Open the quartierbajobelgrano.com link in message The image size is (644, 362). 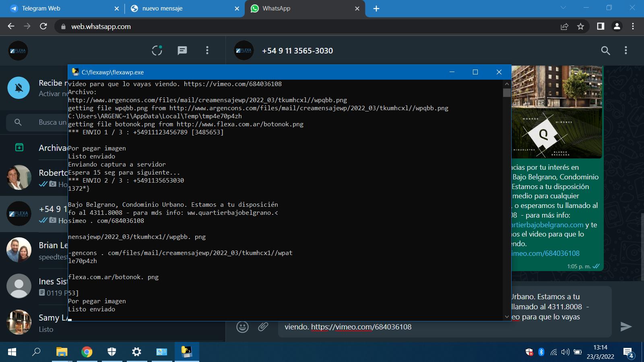547,225
